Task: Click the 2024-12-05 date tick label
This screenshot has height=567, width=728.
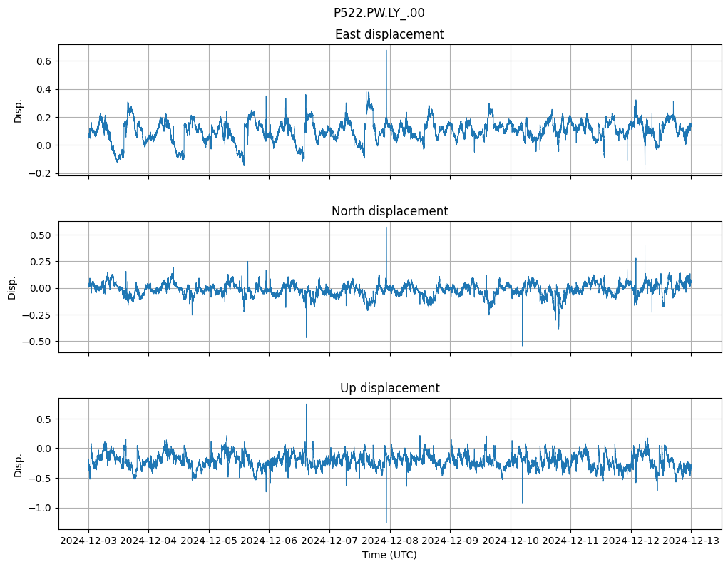Action: click(209, 541)
